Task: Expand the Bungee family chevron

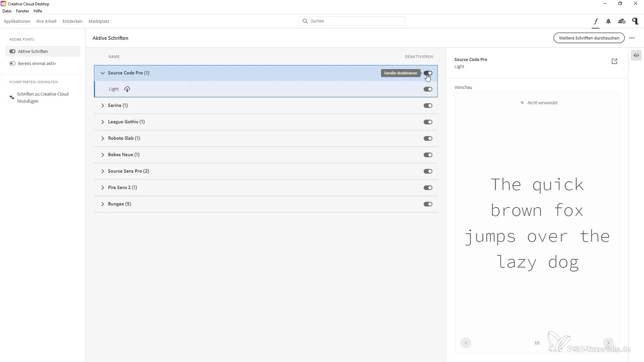Action: coord(103,204)
